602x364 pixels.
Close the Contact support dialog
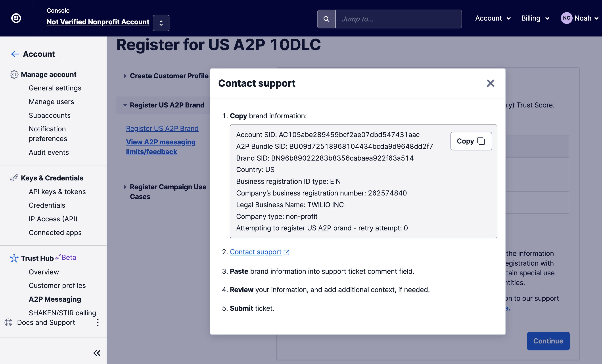[x=490, y=83]
